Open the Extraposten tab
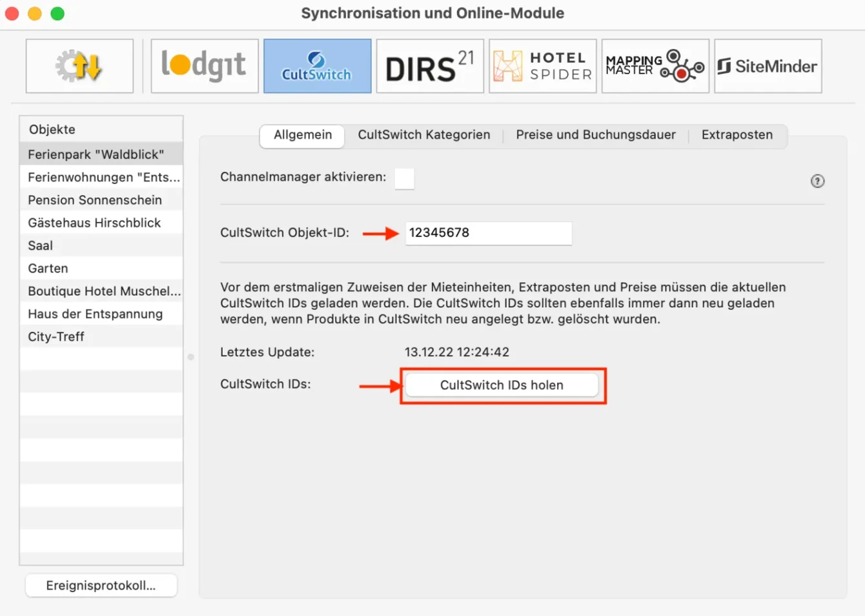This screenshot has height=616, width=865. pyautogui.click(x=737, y=135)
